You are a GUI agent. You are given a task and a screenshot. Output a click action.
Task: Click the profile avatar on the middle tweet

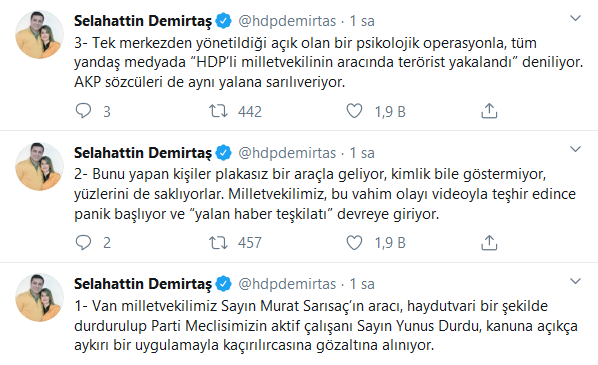39,166
